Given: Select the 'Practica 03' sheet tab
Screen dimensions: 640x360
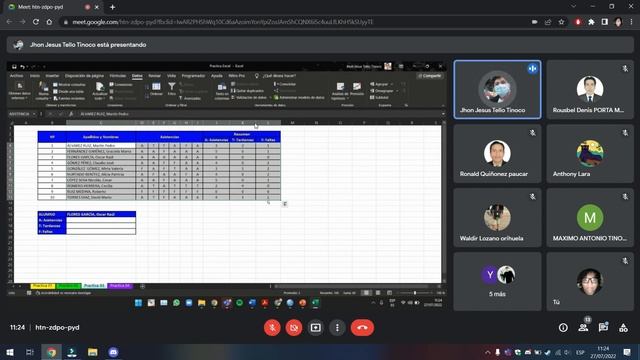Looking at the screenshot, I should coord(94,286).
